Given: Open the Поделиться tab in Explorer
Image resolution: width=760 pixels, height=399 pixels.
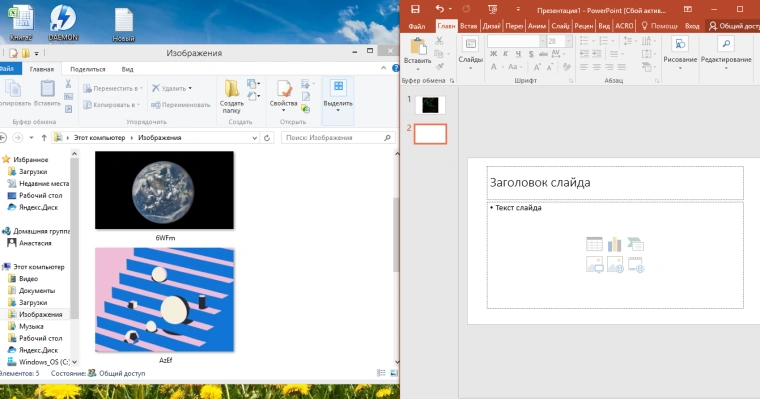Looking at the screenshot, I should (x=88, y=69).
